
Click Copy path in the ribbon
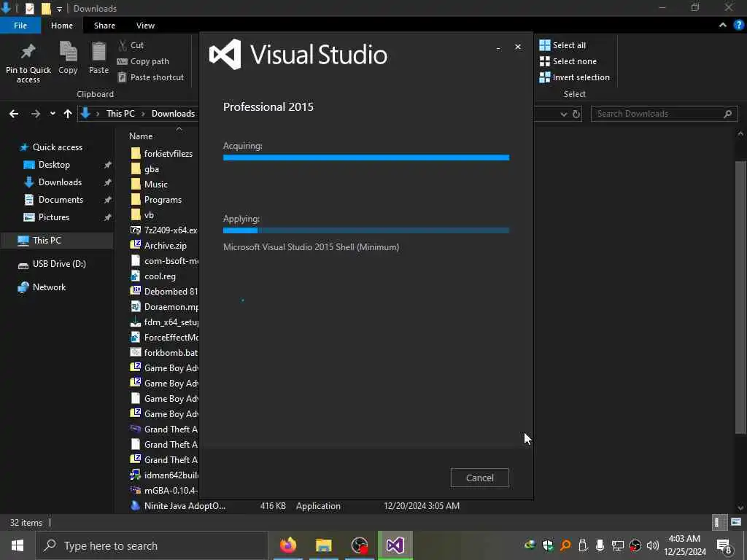[x=143, y=61]
